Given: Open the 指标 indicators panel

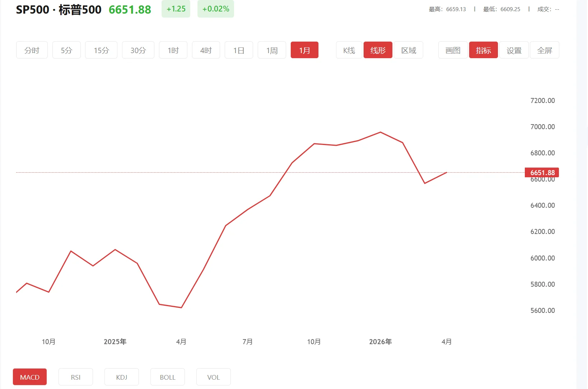Looking at the screenshot, I should 483,50.
